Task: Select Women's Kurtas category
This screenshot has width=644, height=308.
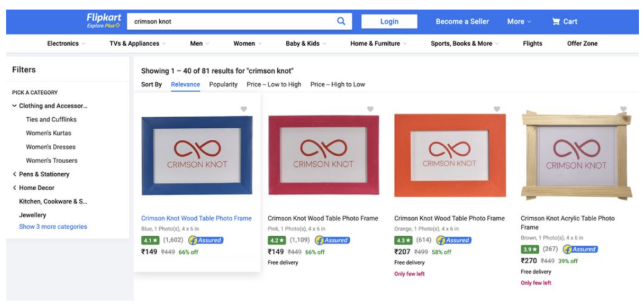Action: click(48, 133)
